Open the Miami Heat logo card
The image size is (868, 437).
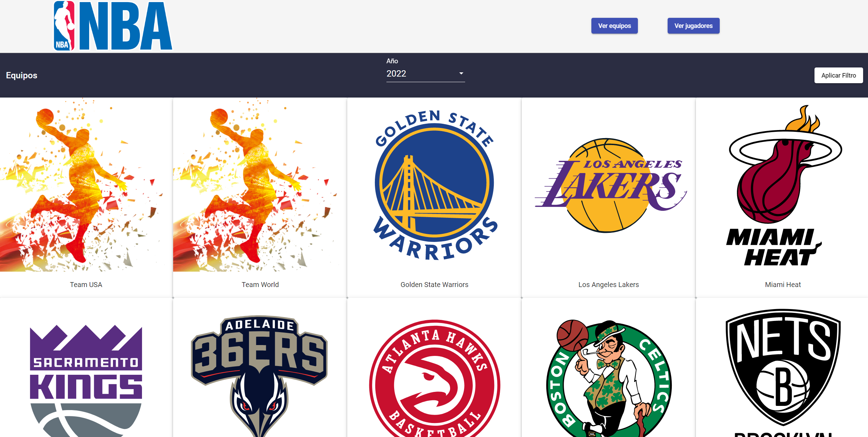point(783,185)
